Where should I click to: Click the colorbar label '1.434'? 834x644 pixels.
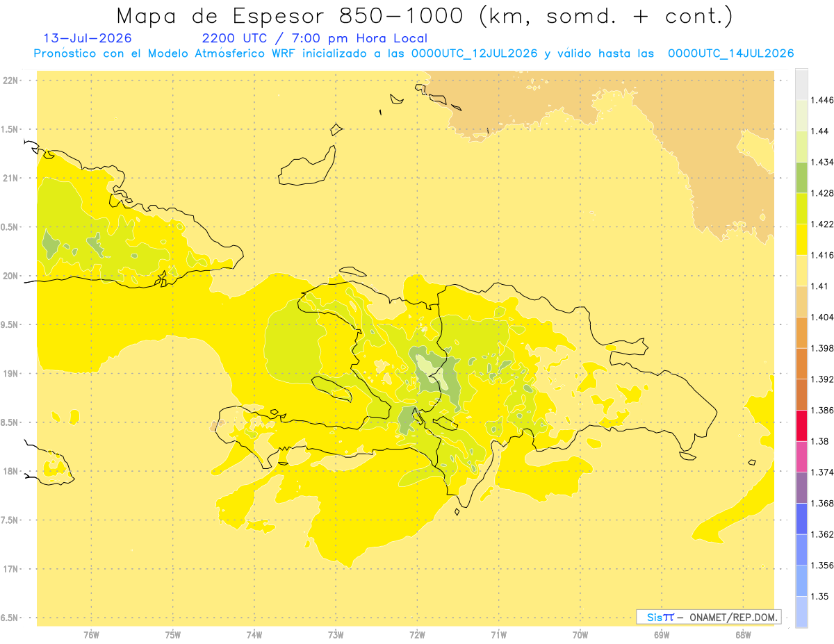point(821,162)
